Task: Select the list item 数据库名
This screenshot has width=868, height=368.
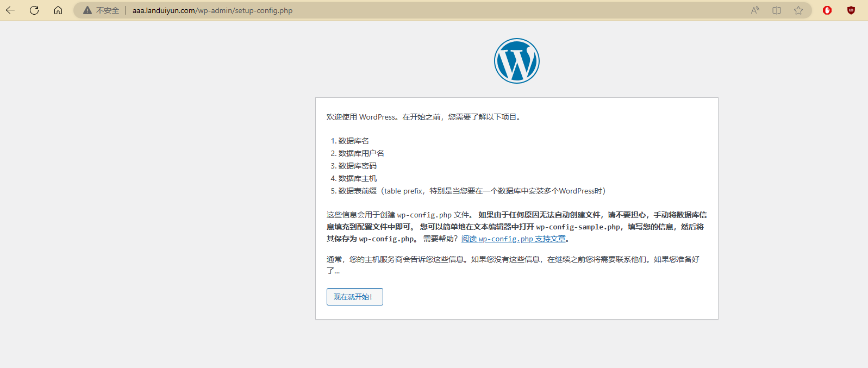Action: click(x=353, y=141)
